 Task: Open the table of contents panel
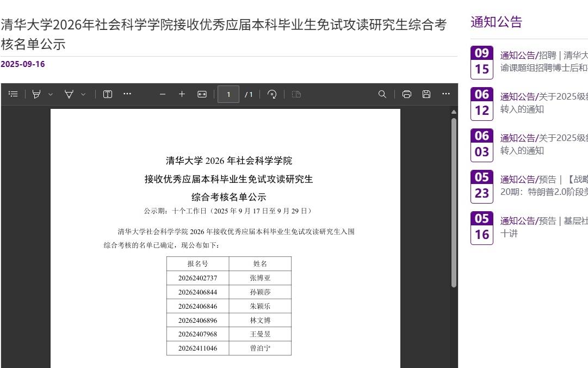coord(13,94)
